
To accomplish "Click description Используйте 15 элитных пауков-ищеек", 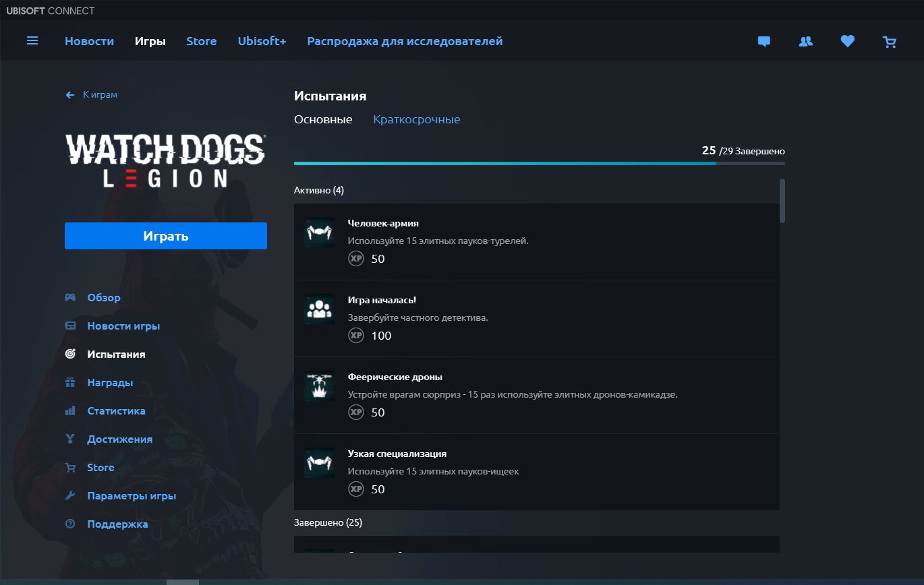I will pyautogui.click(x=434, y=471).
